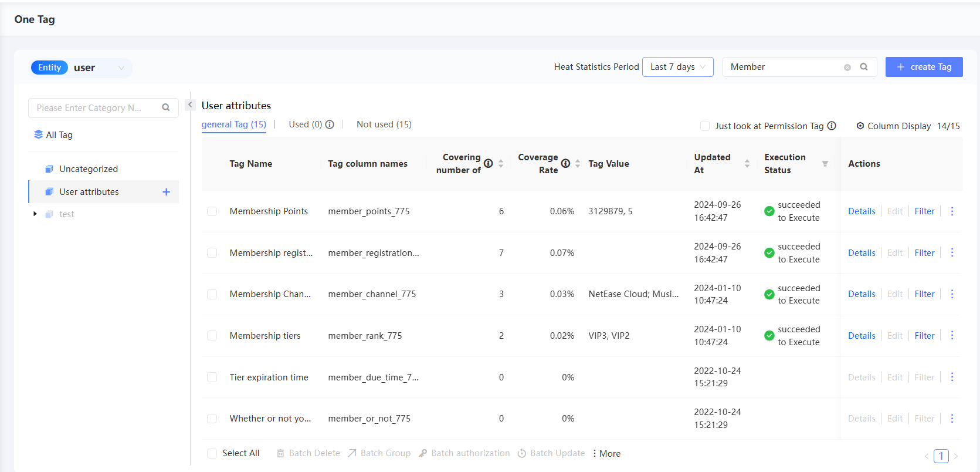Expand the test category tree node

[35, 214]
